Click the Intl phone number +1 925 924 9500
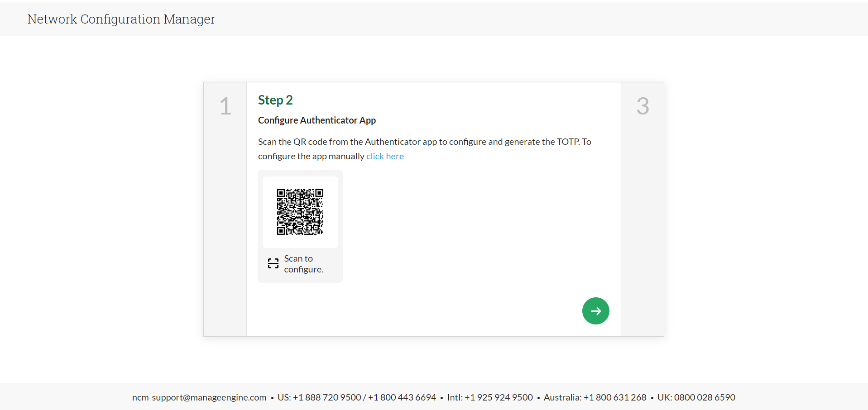 point(499,397)
